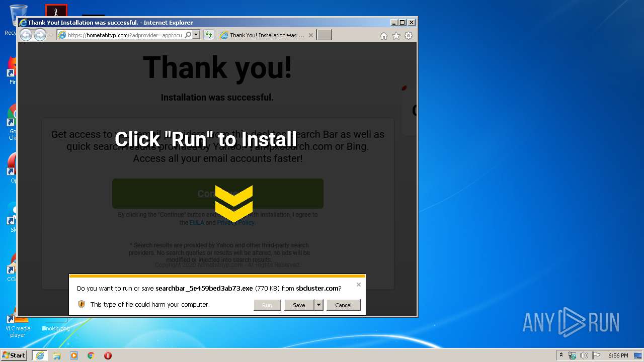Click the sbcluster.com source text
This screenshot has height=362, width=644.
(317, 288)
